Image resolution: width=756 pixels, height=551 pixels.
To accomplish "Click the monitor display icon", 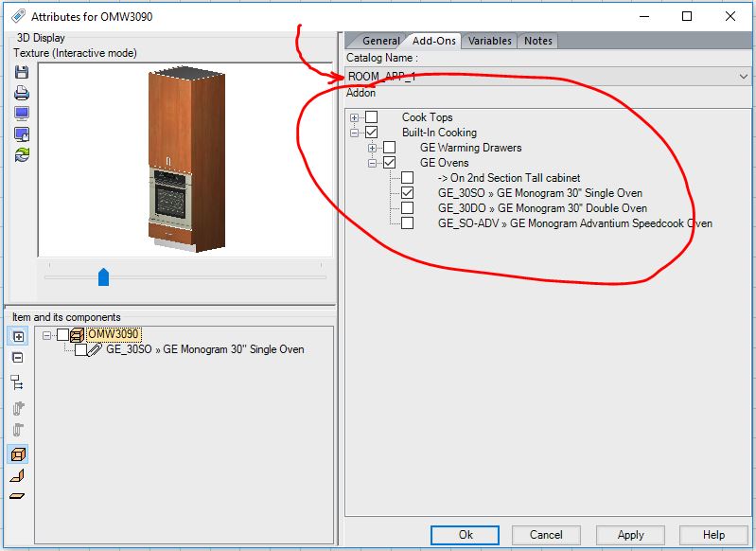I will click(x=22, y=114).
